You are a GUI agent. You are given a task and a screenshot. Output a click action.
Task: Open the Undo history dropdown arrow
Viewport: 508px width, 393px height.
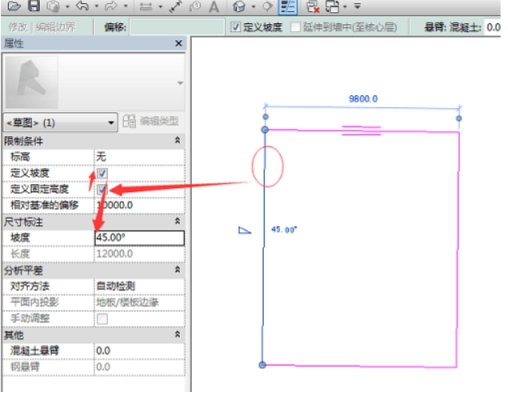tap(96, 6)
